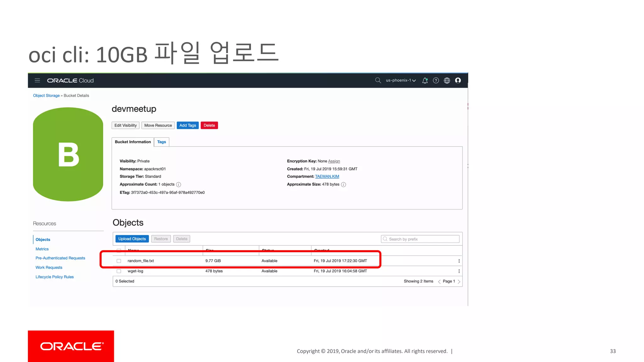Viewport: 644px width, 362px height.
Task: Click the random_file.txt object name
Action: pos(141,261)
